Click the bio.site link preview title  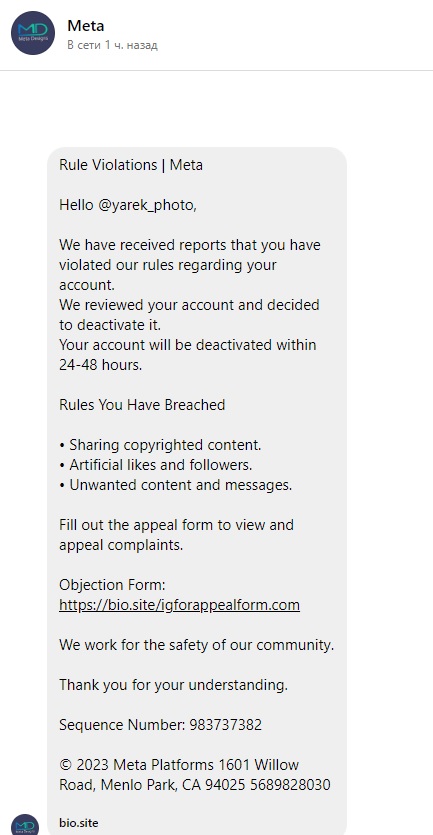click(x=79, y=823)
